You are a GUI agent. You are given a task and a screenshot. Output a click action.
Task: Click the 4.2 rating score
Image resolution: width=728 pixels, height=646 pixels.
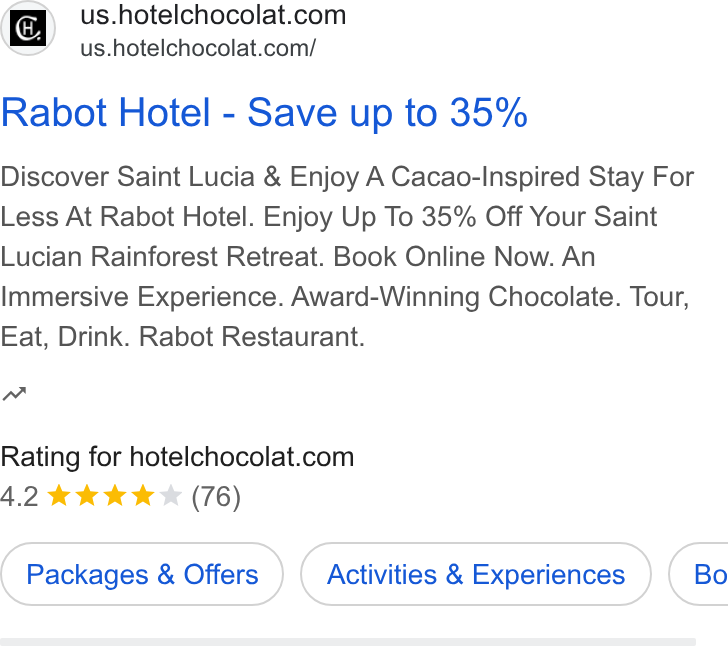click(x=19, y=496)
